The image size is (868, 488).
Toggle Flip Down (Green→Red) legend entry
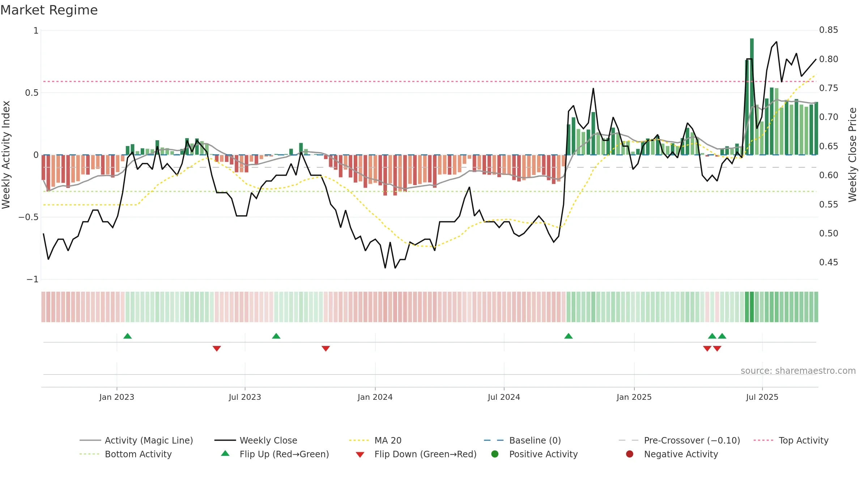[416, 454]
